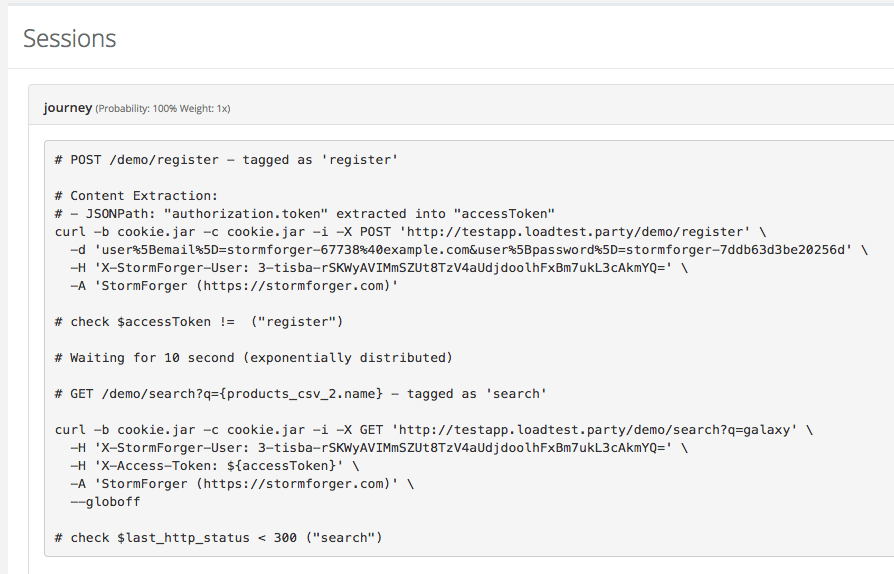Click the X-Access-Token header line

click(215, 466)
